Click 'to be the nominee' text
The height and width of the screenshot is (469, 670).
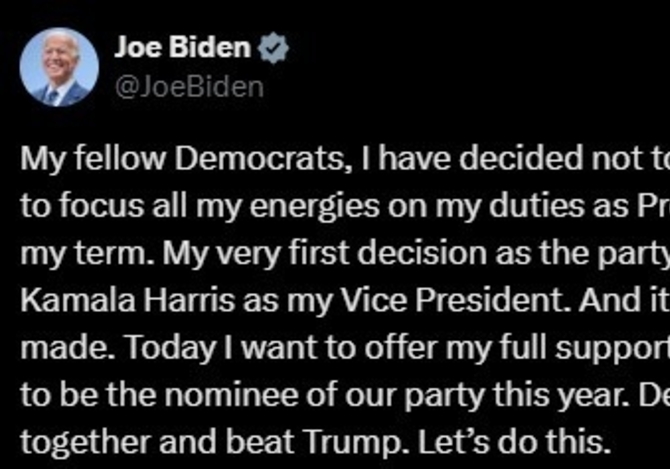coord(158,396)
